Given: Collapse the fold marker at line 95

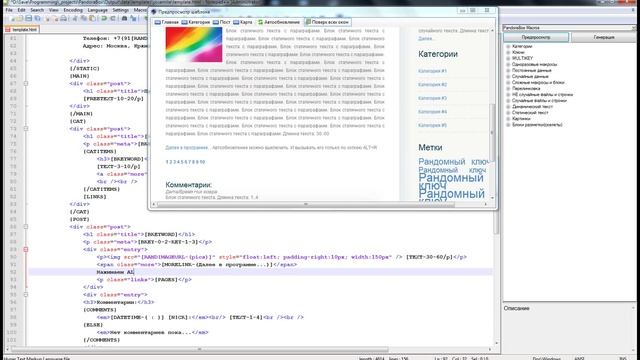Looking at the screenshot, I should 26,295.
